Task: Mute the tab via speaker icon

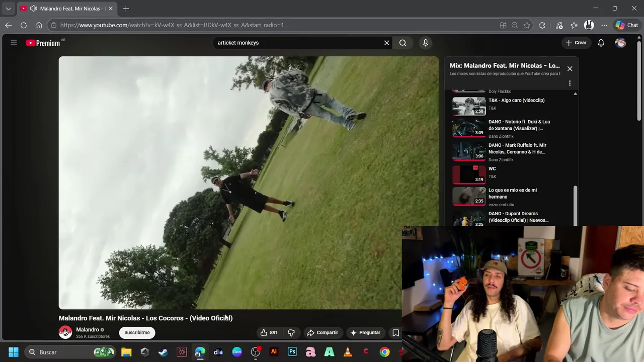Action: (33, 9)
